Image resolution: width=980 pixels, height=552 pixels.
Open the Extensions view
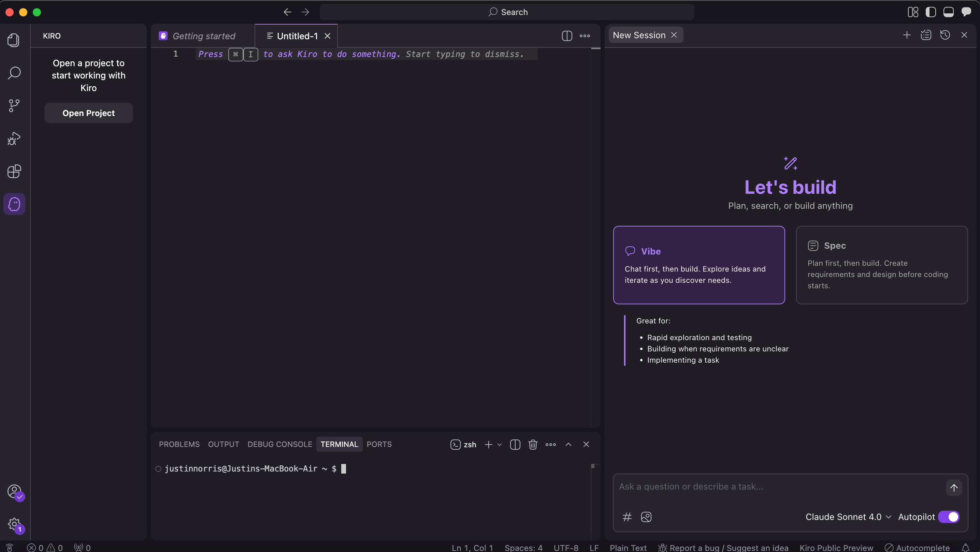pyautogui.click(x=14, y=171)
